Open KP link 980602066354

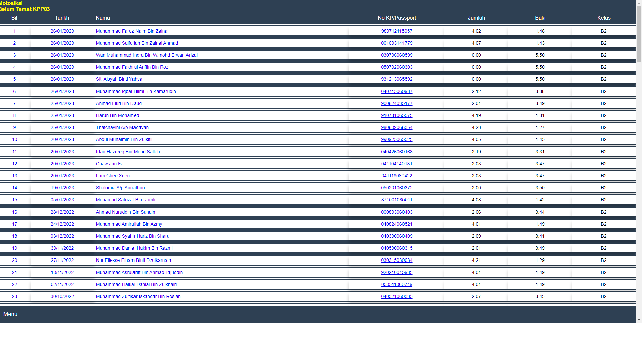tap(396, 127)
